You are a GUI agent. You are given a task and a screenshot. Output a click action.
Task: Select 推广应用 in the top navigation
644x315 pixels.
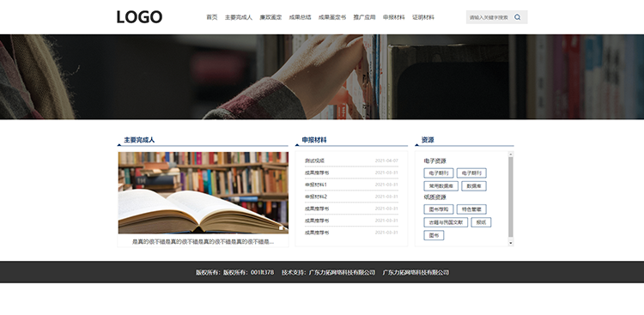point(364,17)
